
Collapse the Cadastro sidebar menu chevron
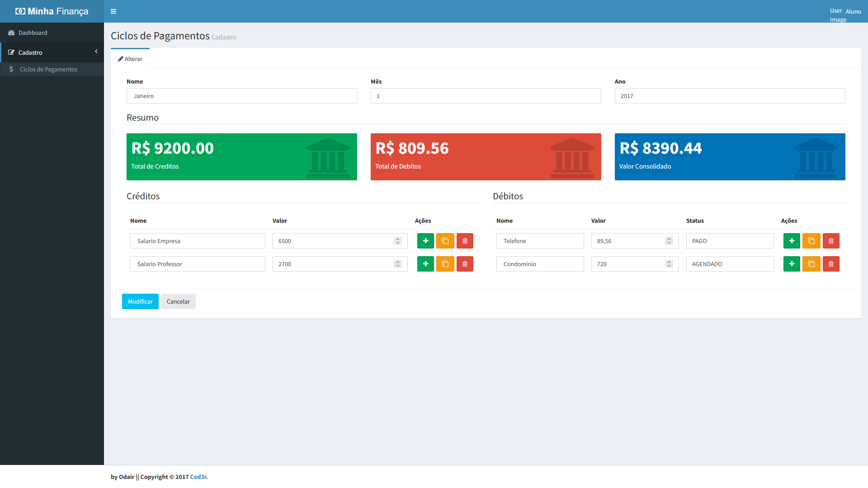(x=96, y=52)
